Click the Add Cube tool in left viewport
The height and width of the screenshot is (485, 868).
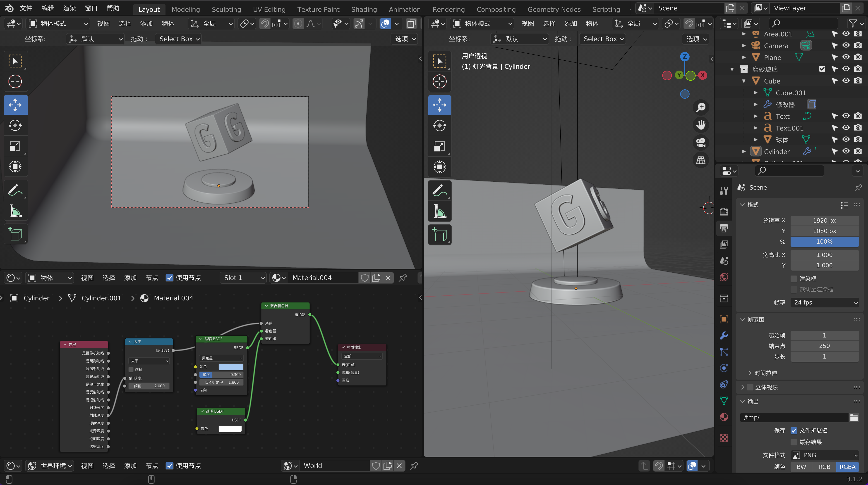[15, 234]
